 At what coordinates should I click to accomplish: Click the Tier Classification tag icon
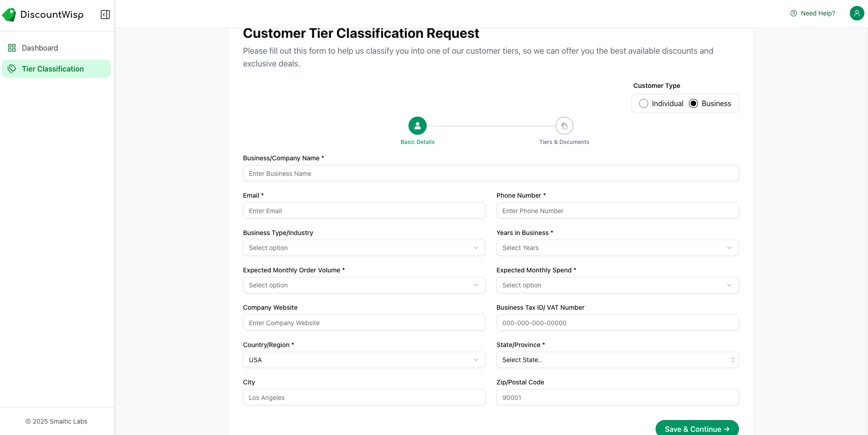[12, 69]
